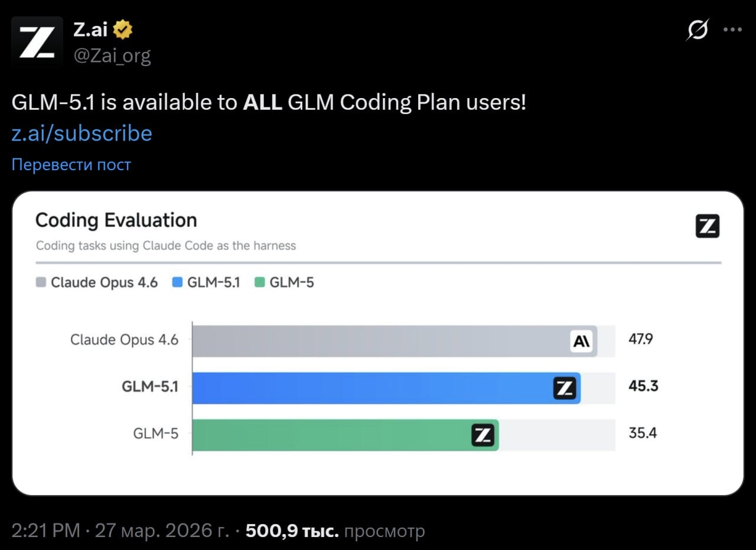This screenshot has height=550, width=756.
Task: Click the 'Перевести пост' translate link
Action: (x=71, y=164)
